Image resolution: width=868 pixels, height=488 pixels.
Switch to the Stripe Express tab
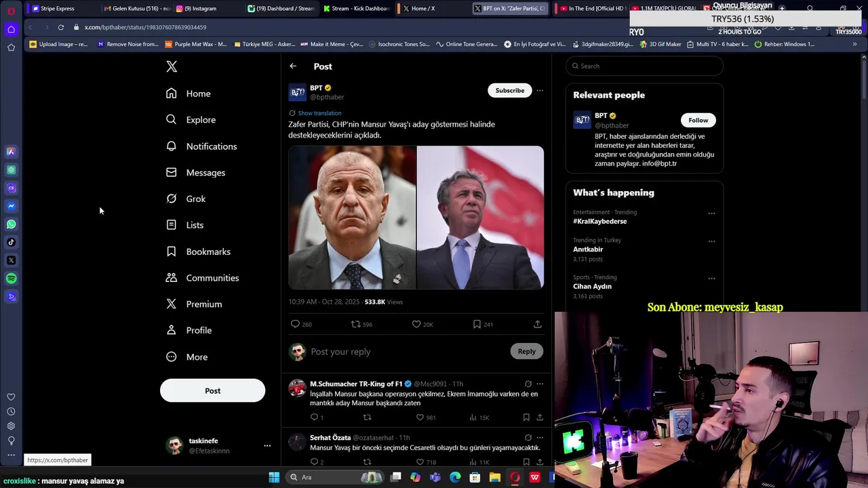pos(57,8)
